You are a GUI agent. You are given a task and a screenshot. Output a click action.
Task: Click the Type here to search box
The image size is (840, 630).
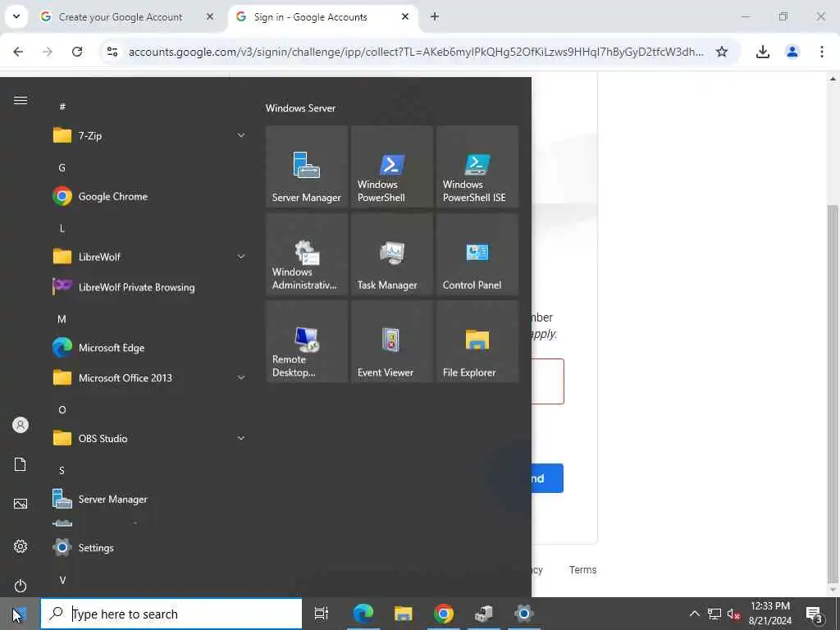tap(171, 614)
